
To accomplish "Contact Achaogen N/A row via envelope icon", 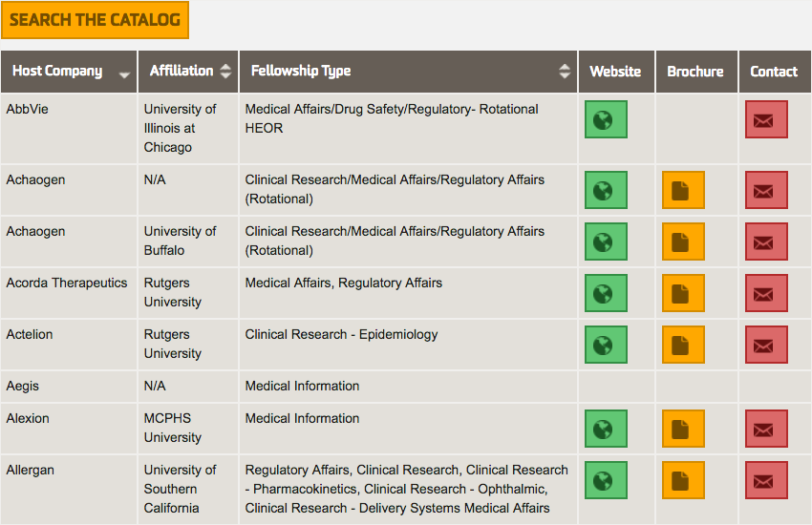I will tap(766, 190).
